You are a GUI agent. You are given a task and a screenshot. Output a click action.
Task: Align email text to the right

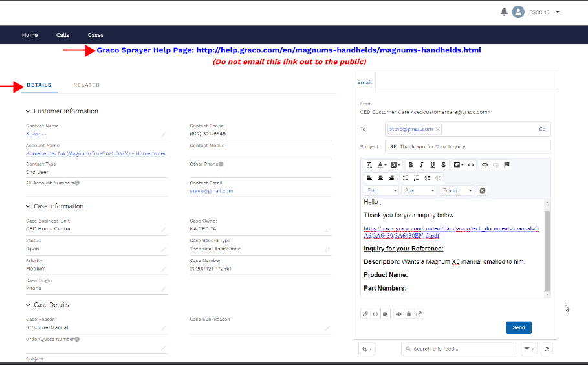pyautogui.click(x=391, y=178)
